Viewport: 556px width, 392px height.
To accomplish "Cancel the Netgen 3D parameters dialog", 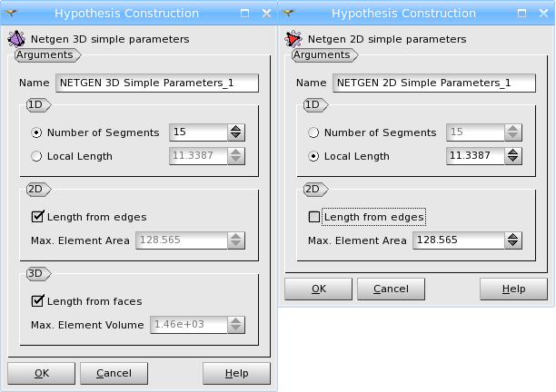I will 114,373.
